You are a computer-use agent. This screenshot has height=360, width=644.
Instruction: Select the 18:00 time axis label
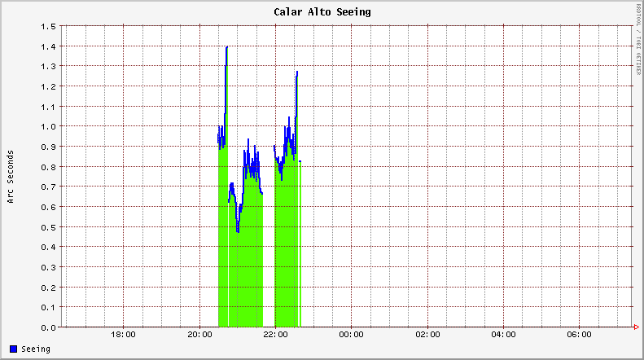click(x=123, y=335)
